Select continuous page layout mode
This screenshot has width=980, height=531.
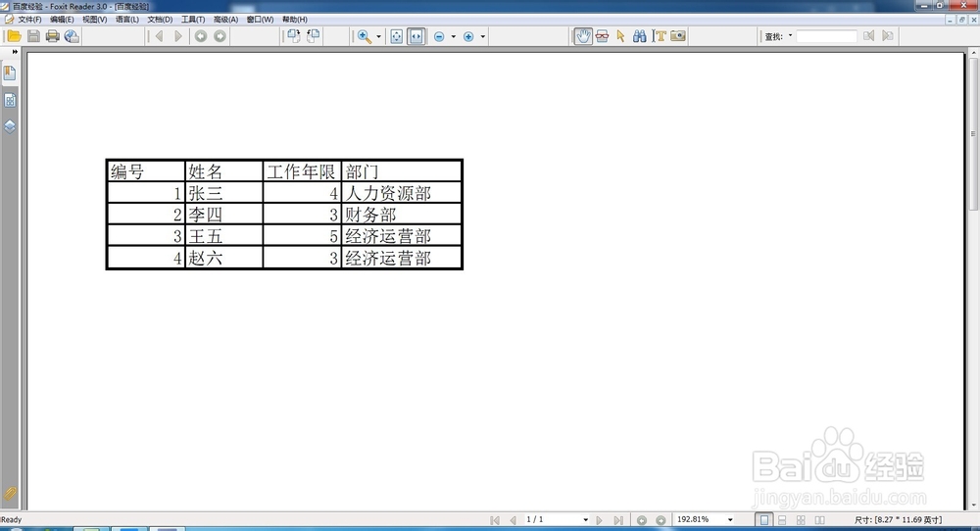click(x=782, y=520)
